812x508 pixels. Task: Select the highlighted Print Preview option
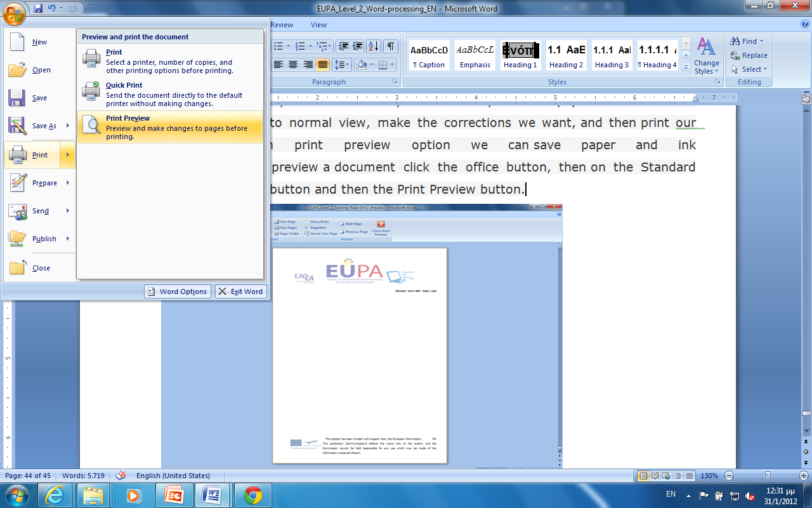[x=170, y=127]
